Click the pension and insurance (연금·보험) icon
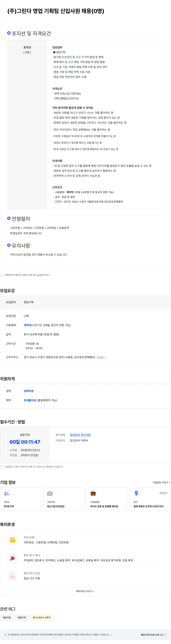This screenshot has width=171, height=644. [x=13, y=540]
